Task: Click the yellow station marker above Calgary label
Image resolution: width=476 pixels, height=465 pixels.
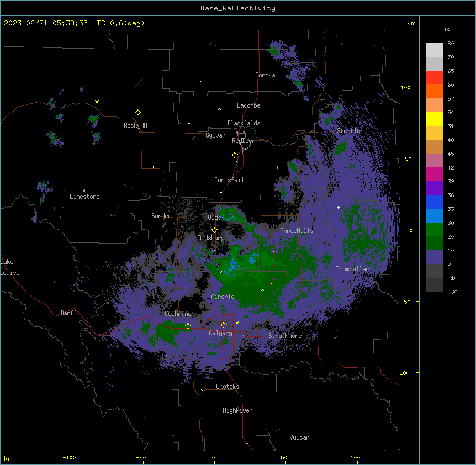Action: point(224,325)
